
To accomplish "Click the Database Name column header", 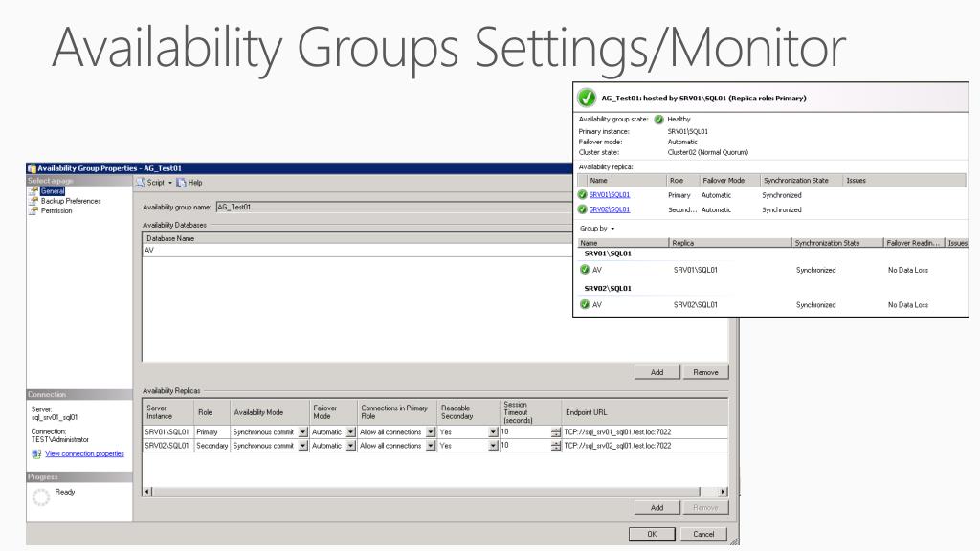I will 358,238.
